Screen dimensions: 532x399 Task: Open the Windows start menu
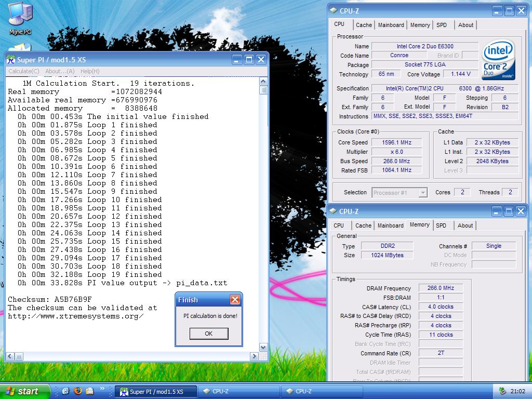[24, 391]
